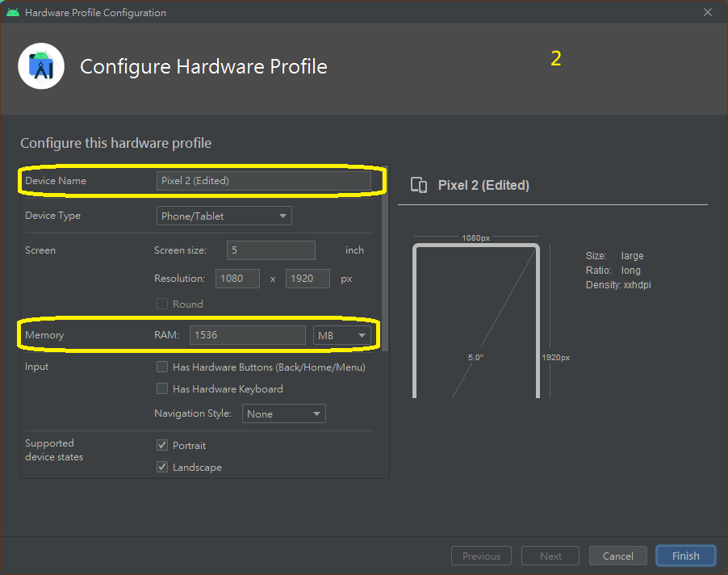Click the 5.0" diagonal label in preview
The image size is (728, 575).
coord(475,357)
